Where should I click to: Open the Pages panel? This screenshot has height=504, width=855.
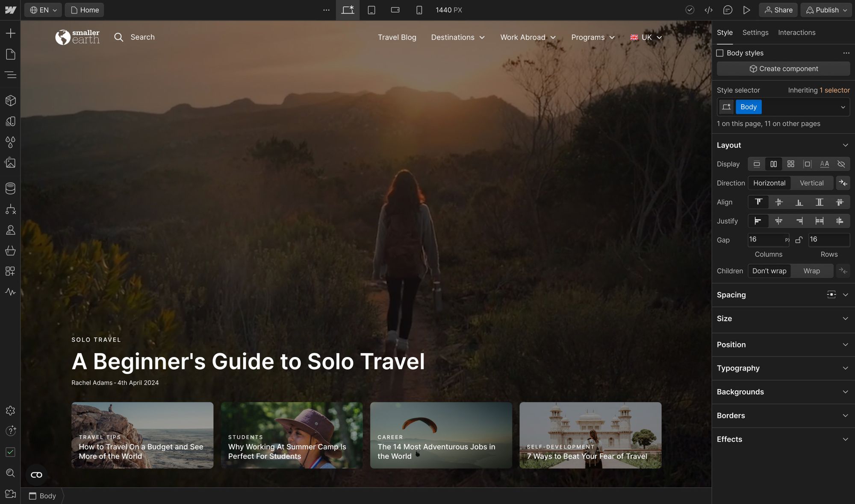pyautogui.click(x=10, y=54)
